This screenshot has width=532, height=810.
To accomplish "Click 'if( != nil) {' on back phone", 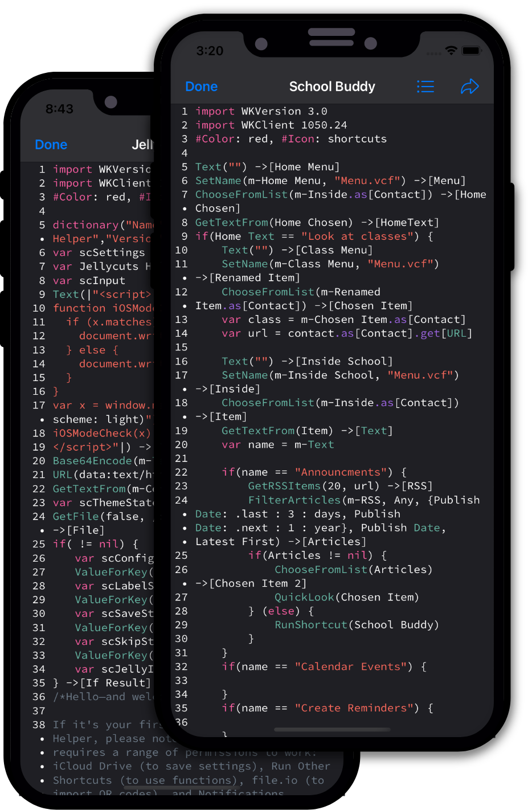I will pos(96,544).
